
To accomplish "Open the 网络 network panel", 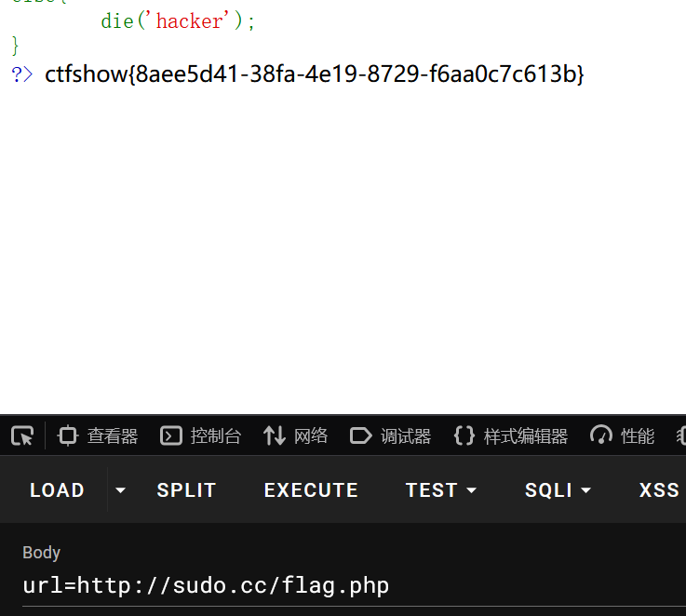I will tap(296, 435).
